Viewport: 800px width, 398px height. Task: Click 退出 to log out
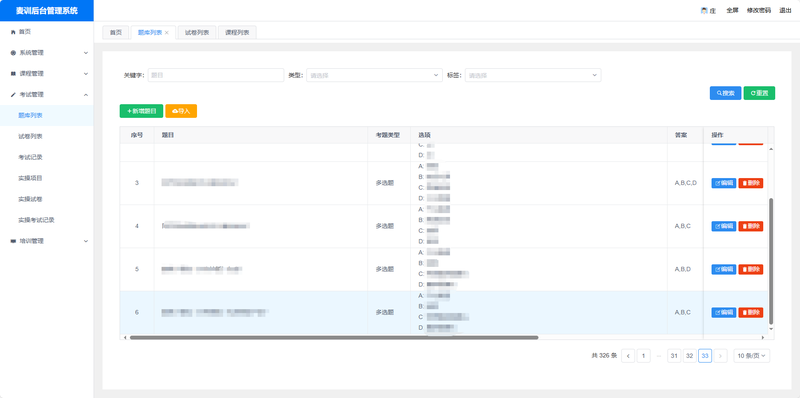pos(785,10)
